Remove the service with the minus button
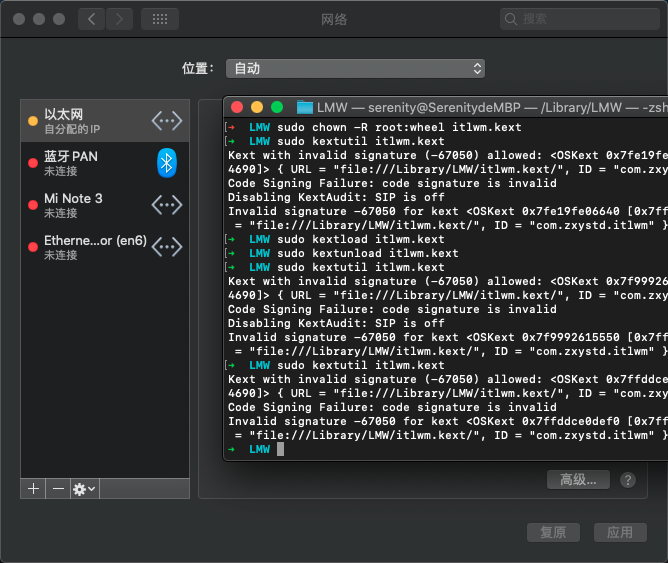This screenshot has height=563, width=668. pos(58,488)
